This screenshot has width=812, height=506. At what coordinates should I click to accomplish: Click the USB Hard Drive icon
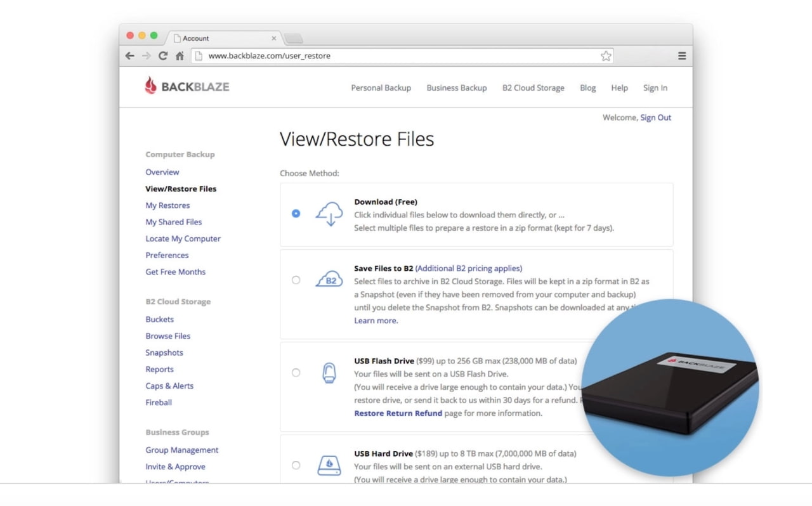(x=329, y=465)
